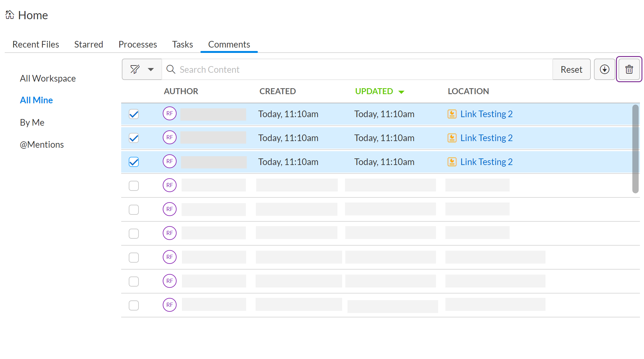Open second row's Link Testing 2 link
Image resolution: width=644 pixels, height=359 pixels.
(x=486, y=138)
